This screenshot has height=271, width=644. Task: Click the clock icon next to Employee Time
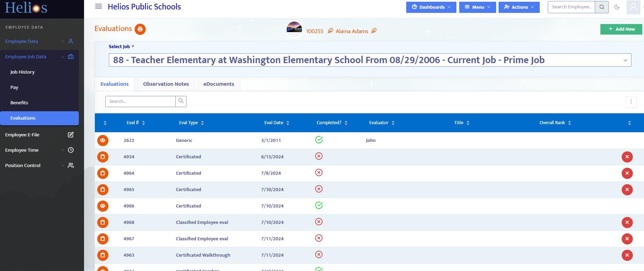point(71,150)
